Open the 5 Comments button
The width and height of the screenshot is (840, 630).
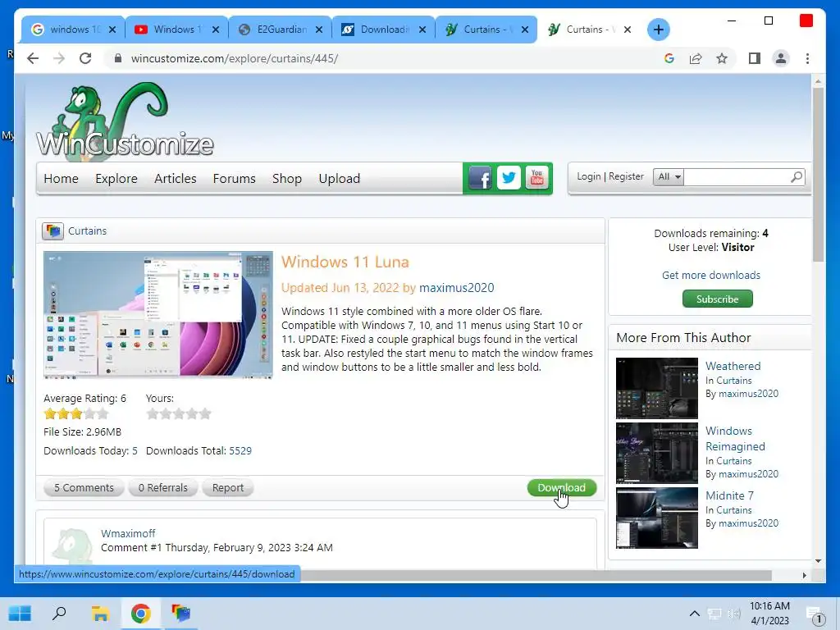pos(84,487)
